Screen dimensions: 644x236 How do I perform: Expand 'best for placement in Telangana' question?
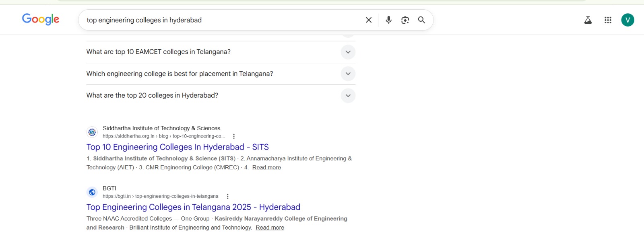[x=348, y=74]
